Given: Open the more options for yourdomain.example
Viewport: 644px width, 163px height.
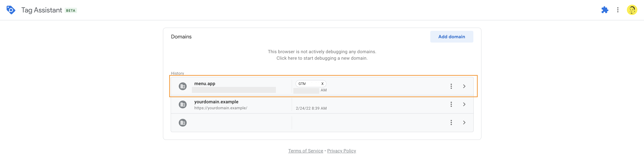Looking at the screenshot, I should (x=451, y=105).
